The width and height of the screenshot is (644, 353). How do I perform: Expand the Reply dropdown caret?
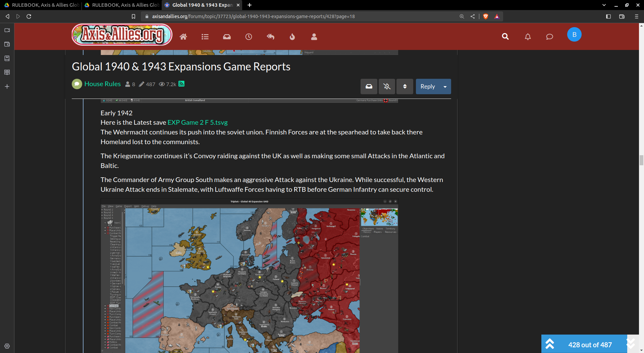(445, 86)
